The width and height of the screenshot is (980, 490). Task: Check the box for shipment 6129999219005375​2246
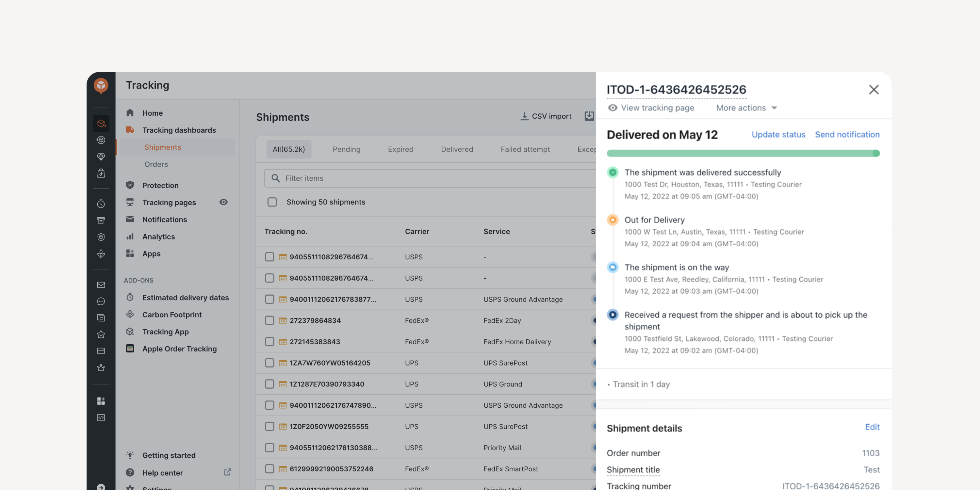[x=269, y=469]
